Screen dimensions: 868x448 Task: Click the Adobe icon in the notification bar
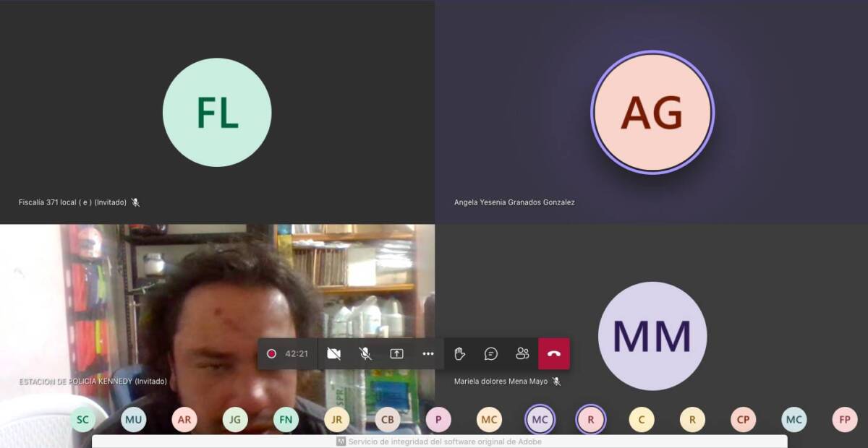click(341, 441)
